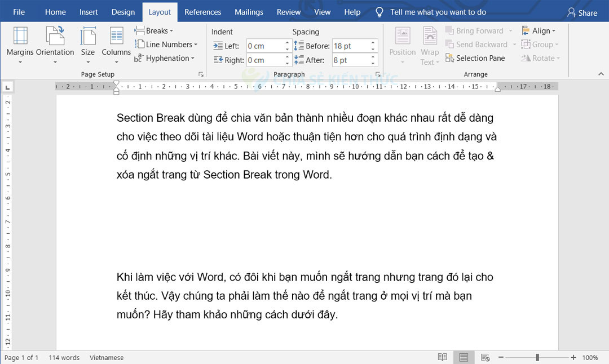Enable Web Layout view

[x=485, y=357]
